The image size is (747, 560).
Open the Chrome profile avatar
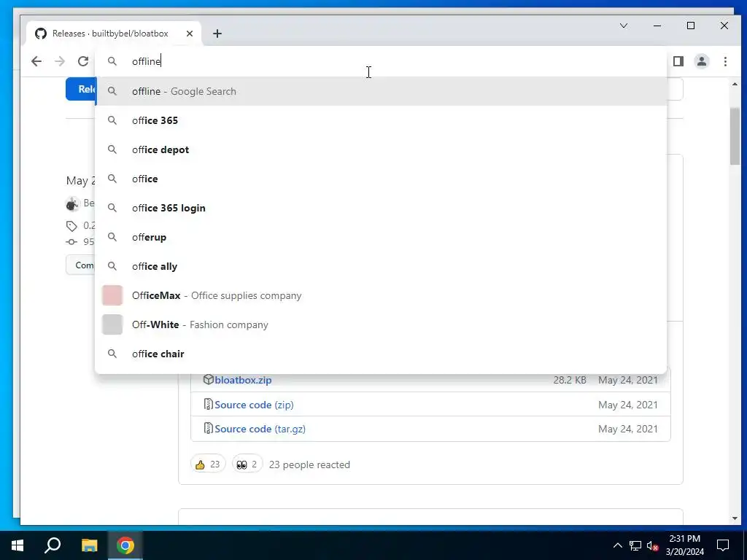coord(701,61)
